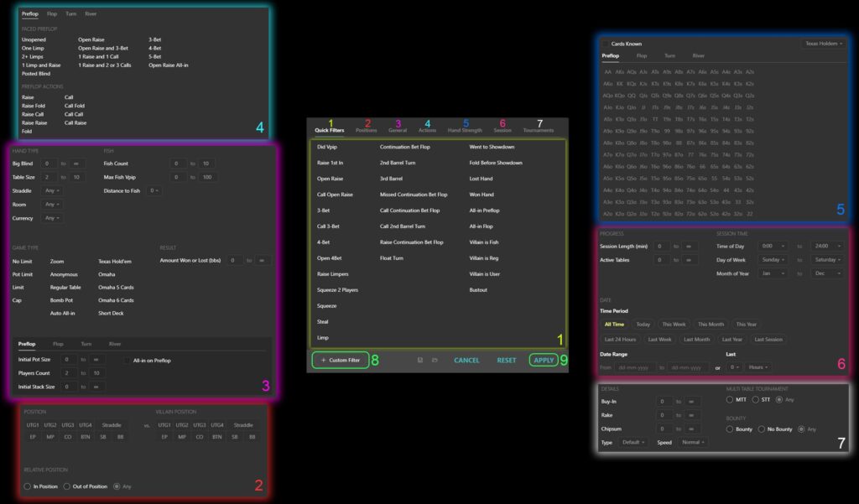This screenshot has width=859, height=504.
Task: Open the Texas Holdem game dropdown
Action: (823, 43)
